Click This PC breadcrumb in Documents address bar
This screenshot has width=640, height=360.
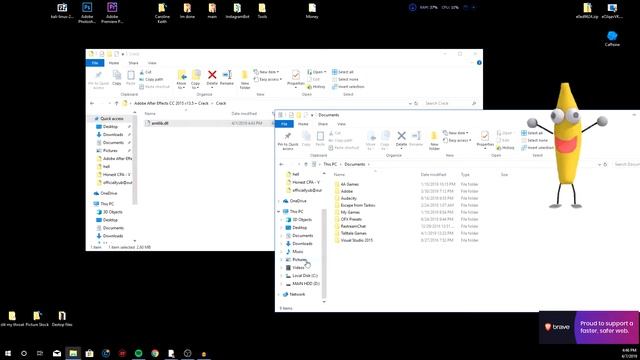(330, 164)
